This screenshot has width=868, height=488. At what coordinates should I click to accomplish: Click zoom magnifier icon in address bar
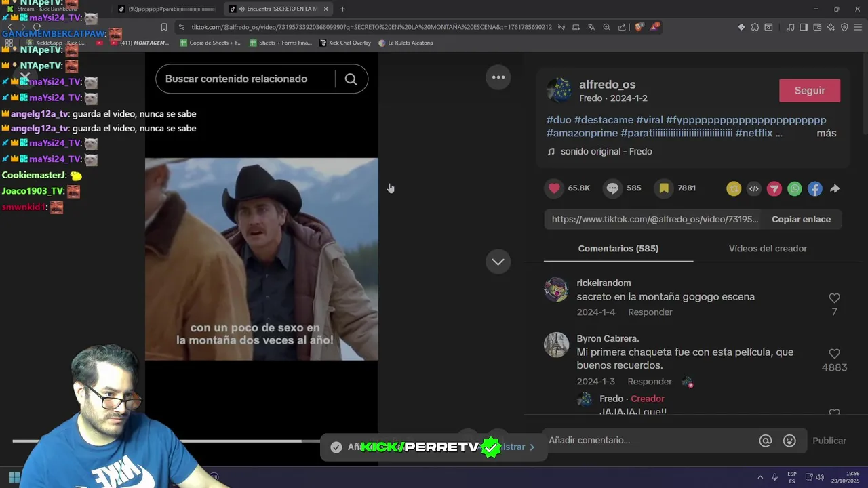click(x=607, y=27)
